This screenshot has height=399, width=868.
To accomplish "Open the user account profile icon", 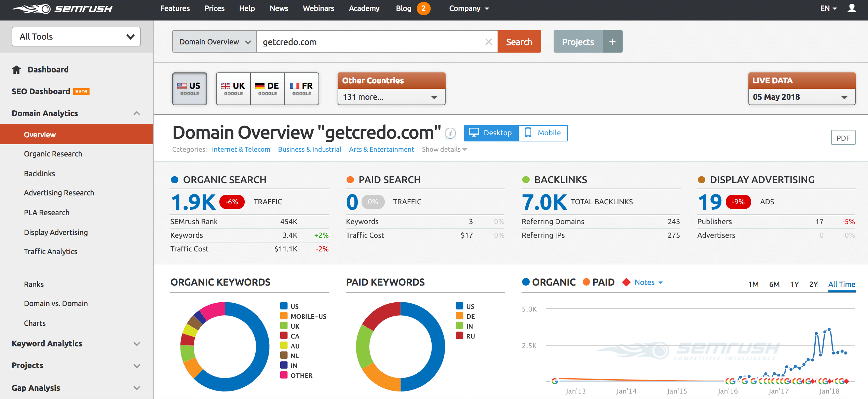I will (x=852, y=8).
